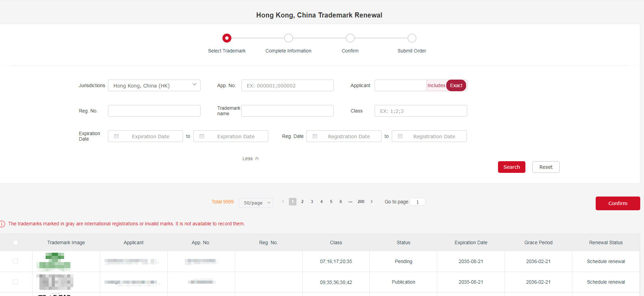Open the Jurisdictions dropdown
This screenshot has height=296, width=644.
pyautogui.click(x=154, y=85)
